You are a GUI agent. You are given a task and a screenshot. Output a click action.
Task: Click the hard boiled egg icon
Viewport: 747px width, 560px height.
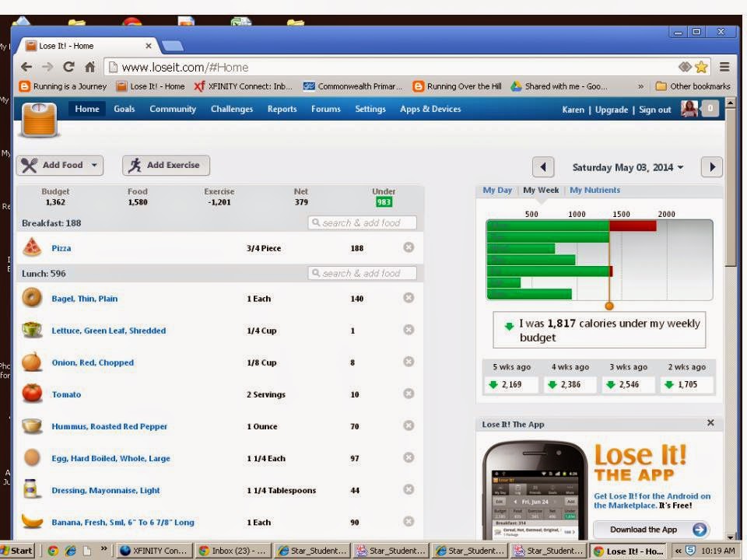32,457
